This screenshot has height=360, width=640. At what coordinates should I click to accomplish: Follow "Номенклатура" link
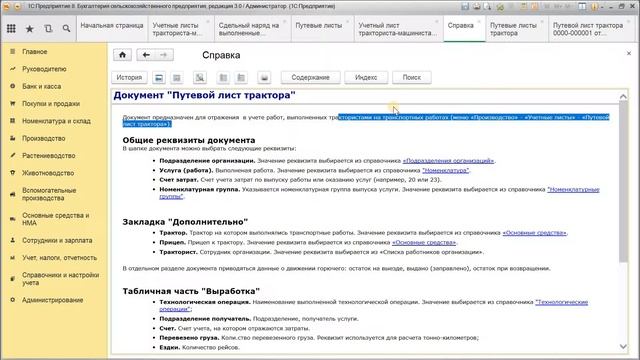click(445, 170)
